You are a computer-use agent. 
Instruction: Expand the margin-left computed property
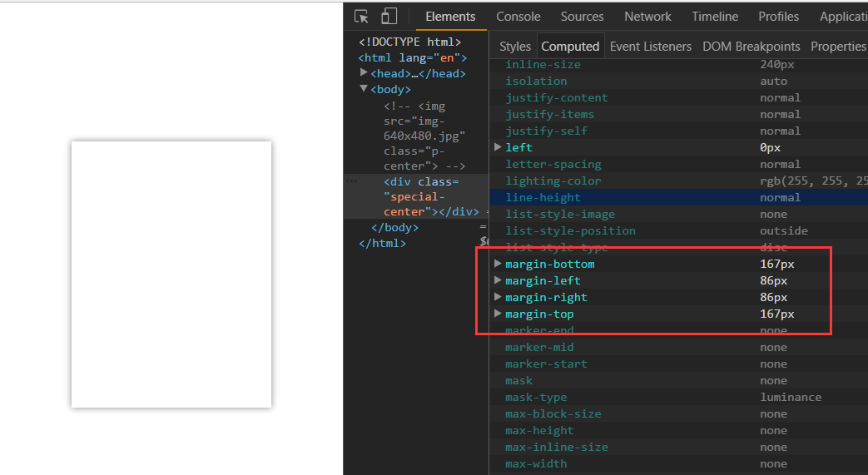(x=498, y=280)
